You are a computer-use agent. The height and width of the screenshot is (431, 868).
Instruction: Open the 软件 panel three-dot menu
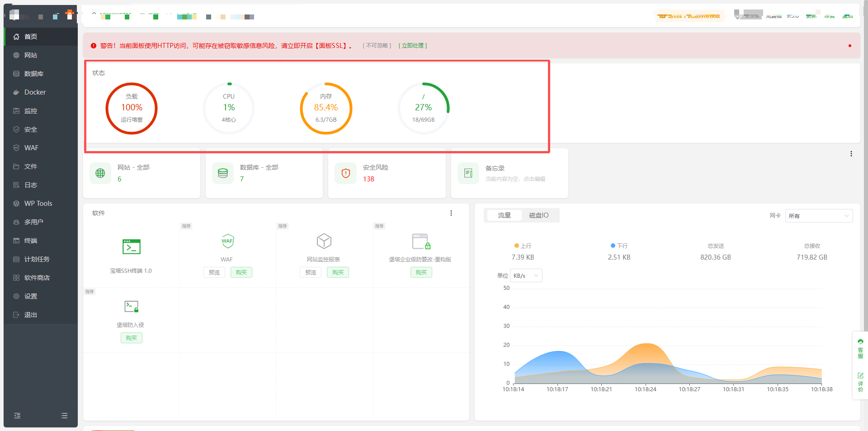coord(451,213)
